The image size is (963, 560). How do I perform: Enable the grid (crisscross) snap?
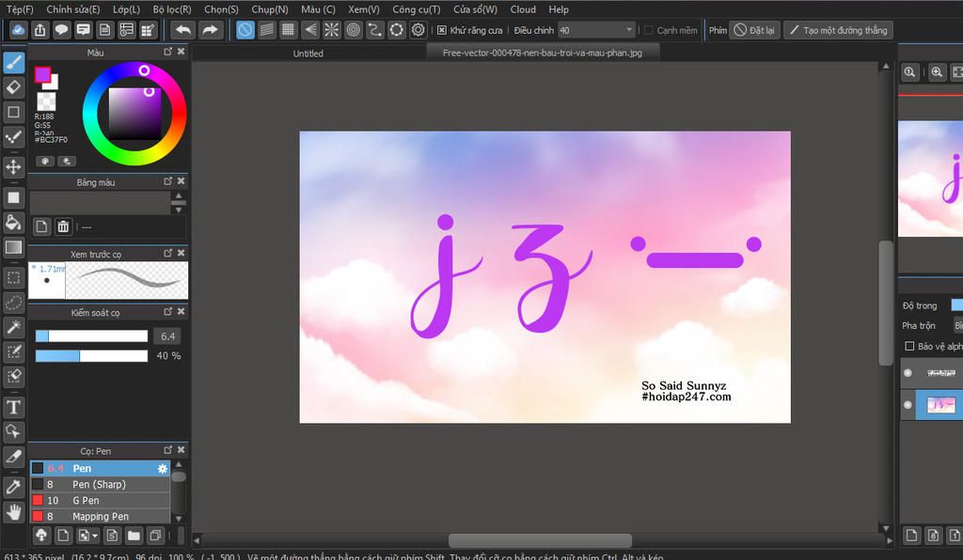click(288, 29)
